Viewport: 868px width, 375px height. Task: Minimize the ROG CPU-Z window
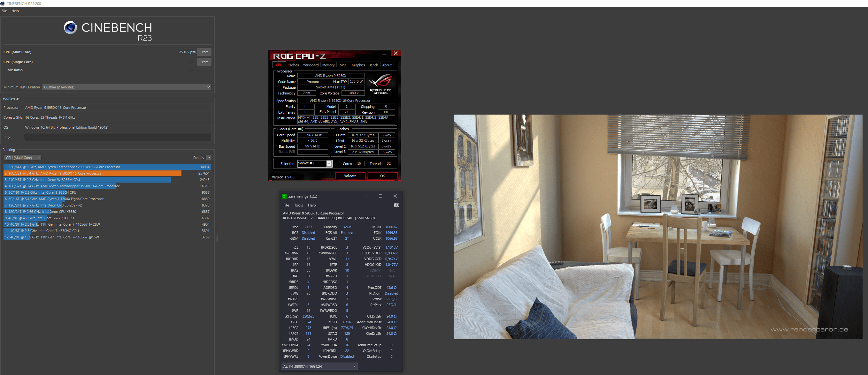coord(384,54)
